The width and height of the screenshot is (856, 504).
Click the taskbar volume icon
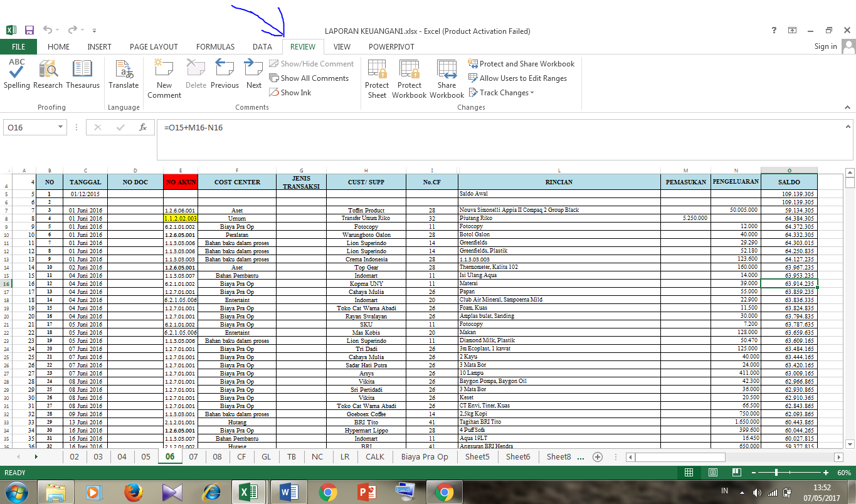click(x=758, y=493)
